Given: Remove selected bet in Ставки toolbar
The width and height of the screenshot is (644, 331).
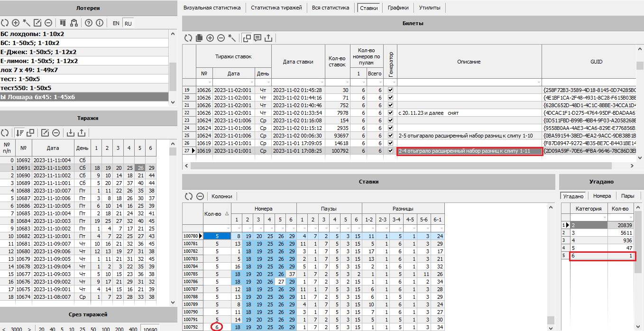Looking at the screenshot, I should click(200, 196).
